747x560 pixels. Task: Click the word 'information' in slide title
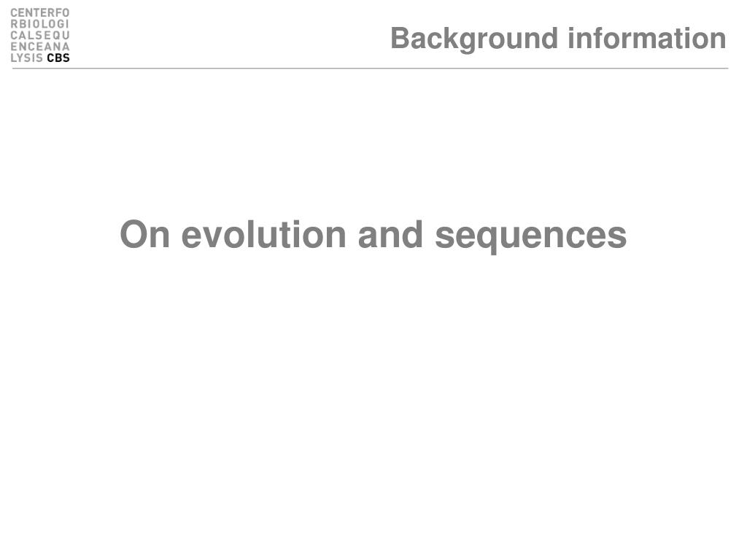[x=647, y=38]
